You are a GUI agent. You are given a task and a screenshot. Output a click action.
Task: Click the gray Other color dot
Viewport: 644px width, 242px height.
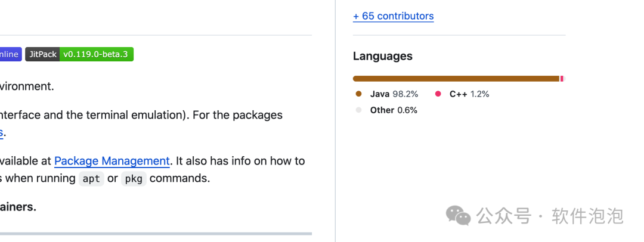[x=358, y=110]
